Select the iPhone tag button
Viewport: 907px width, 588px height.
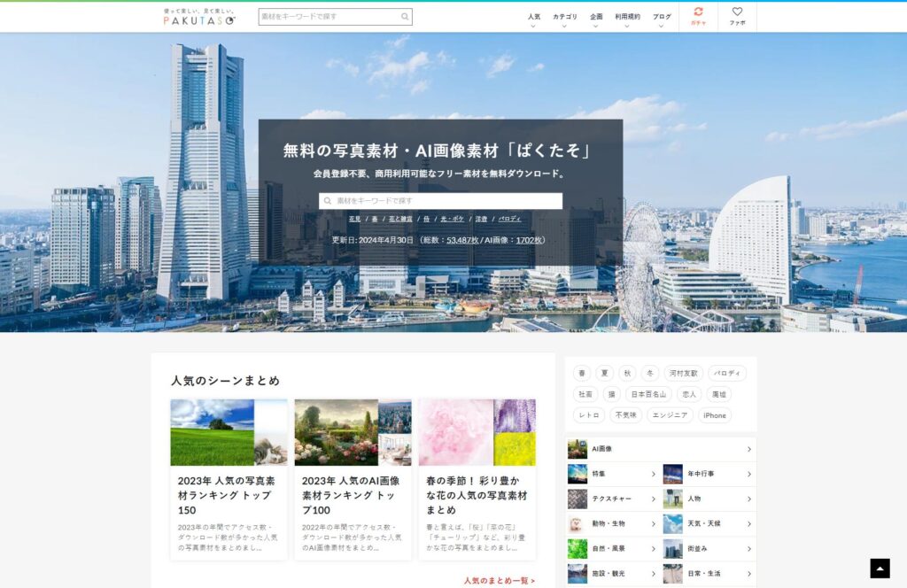click(x=714, y=415)
